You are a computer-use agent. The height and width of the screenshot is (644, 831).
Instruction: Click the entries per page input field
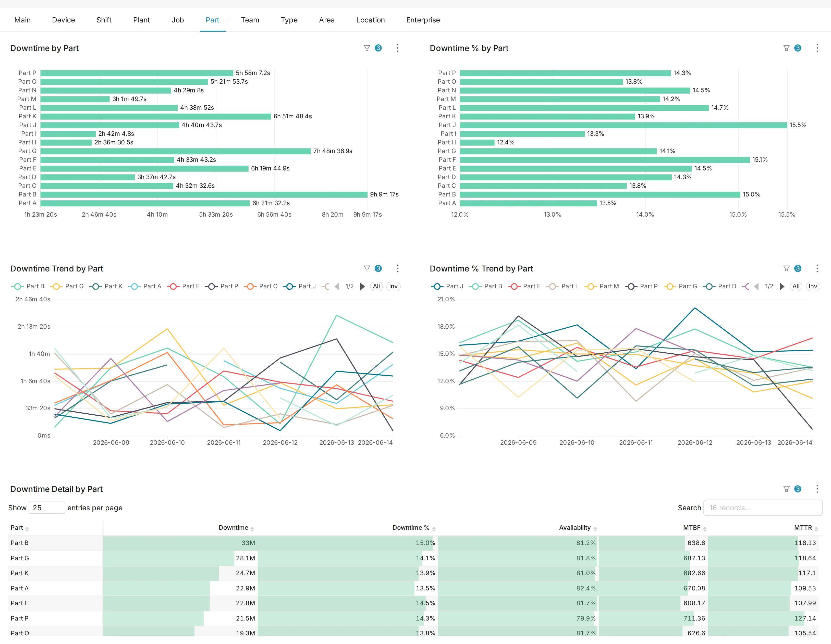[47, 508]
